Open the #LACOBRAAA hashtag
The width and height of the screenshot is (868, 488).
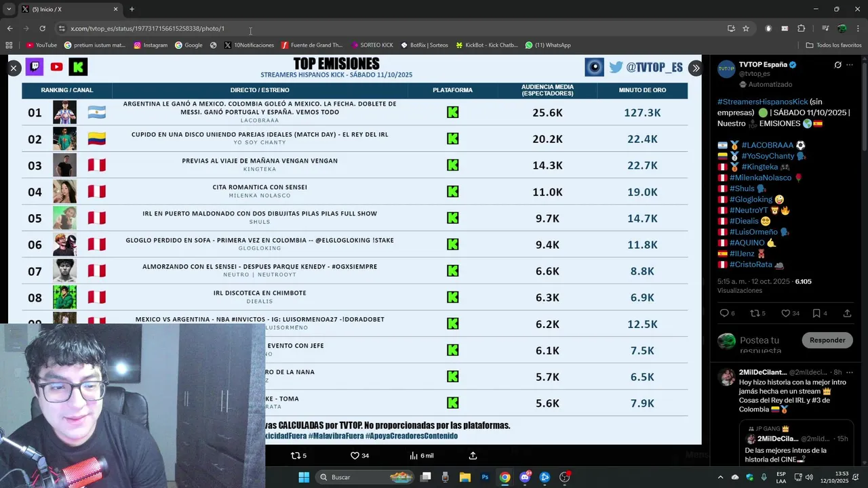(767, 145)
